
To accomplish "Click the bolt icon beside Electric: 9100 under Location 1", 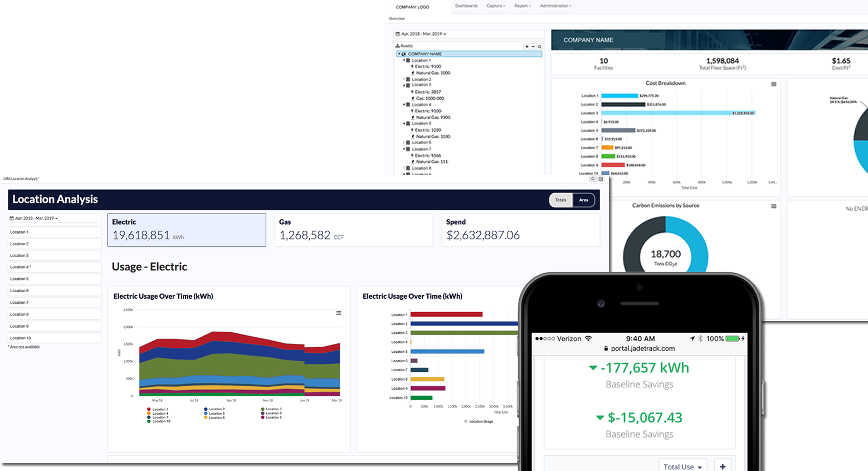I will (x=412, y=66).
